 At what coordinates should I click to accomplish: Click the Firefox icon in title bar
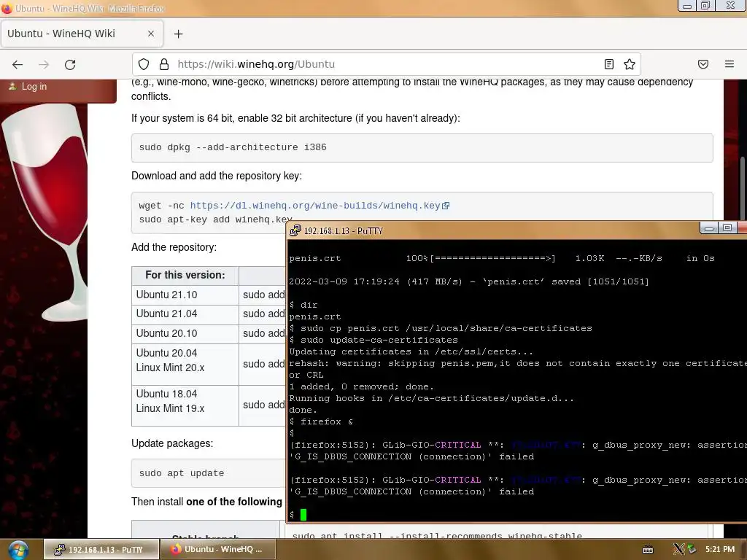7,8
